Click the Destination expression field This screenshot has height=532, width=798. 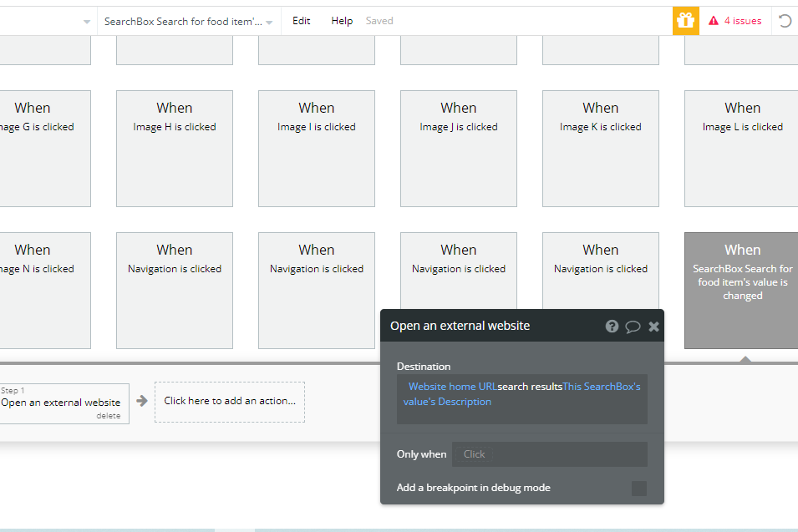point(522,399)
